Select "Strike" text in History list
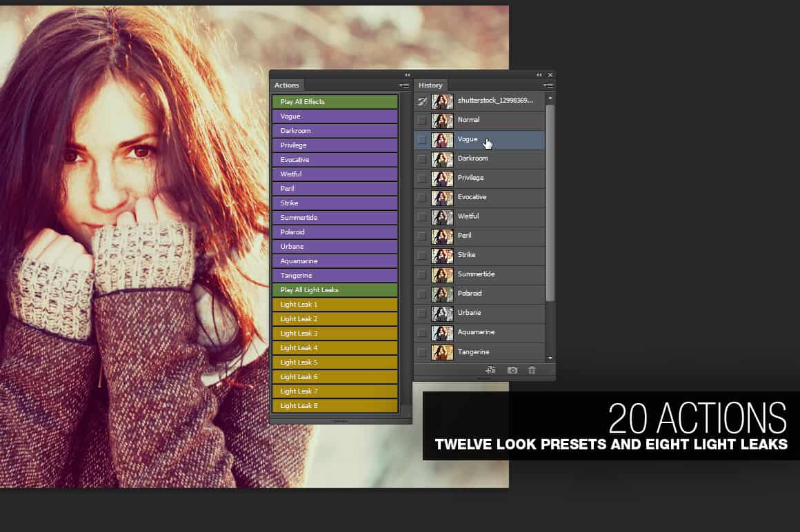The height and width of the screenshot is (532, 800). tap(466, 255)
